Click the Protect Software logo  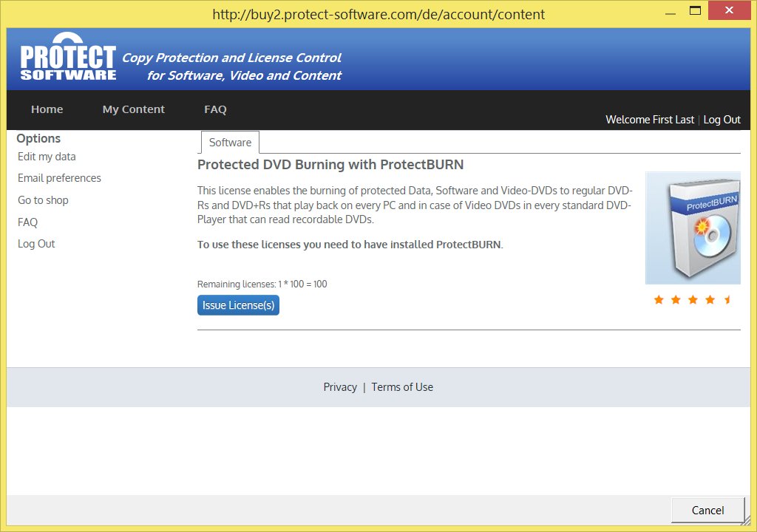tap(68, 59)
